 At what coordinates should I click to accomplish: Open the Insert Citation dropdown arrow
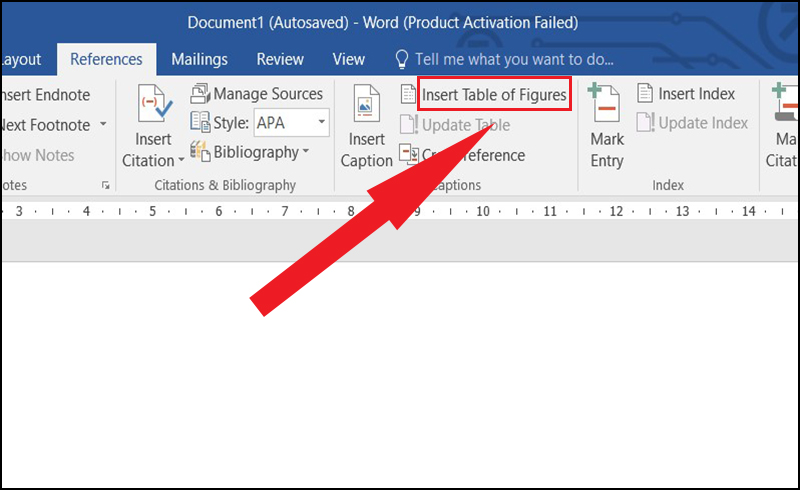pyautogui.click(x=181, y=160)
